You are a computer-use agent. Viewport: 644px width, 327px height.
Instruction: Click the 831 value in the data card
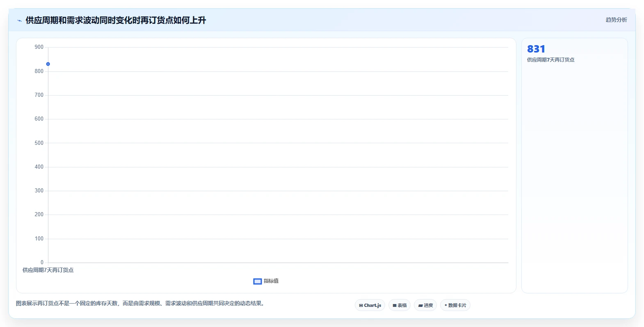(x=536, y=49)
